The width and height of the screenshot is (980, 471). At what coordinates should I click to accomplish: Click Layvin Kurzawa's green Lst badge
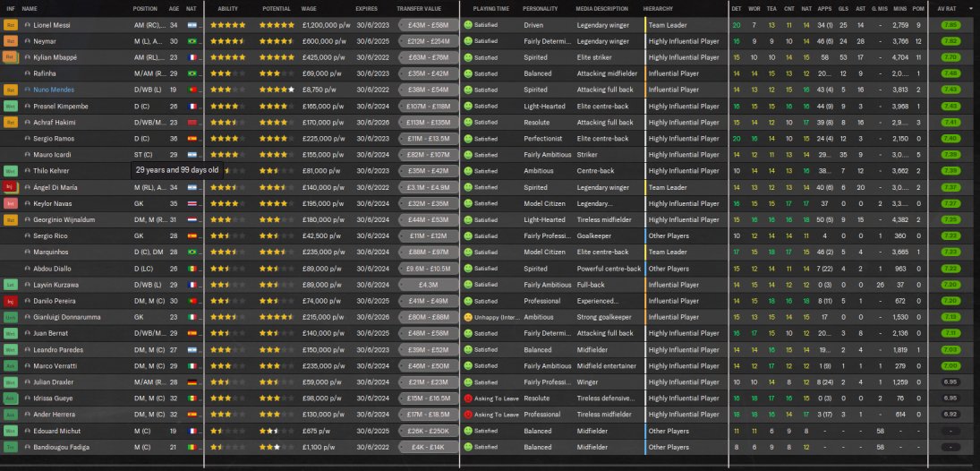11,285
